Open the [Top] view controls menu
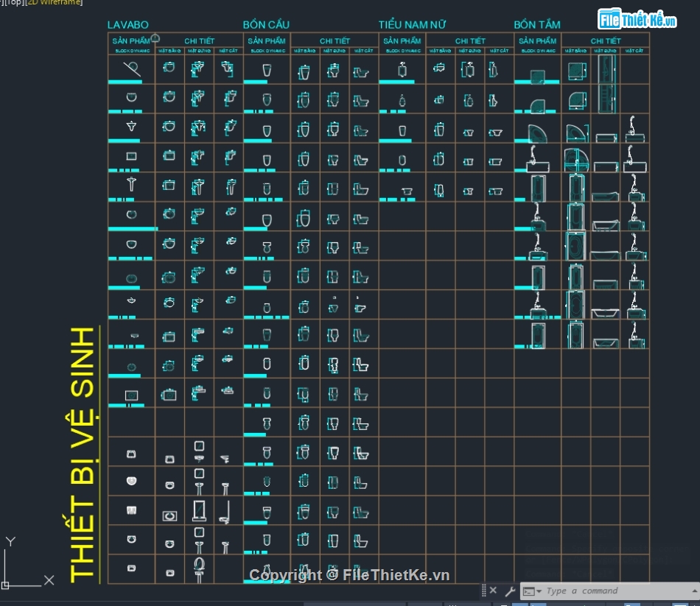The width and height of the screenshot is (700, 606). pyautogui.click(x=15, y=2)
